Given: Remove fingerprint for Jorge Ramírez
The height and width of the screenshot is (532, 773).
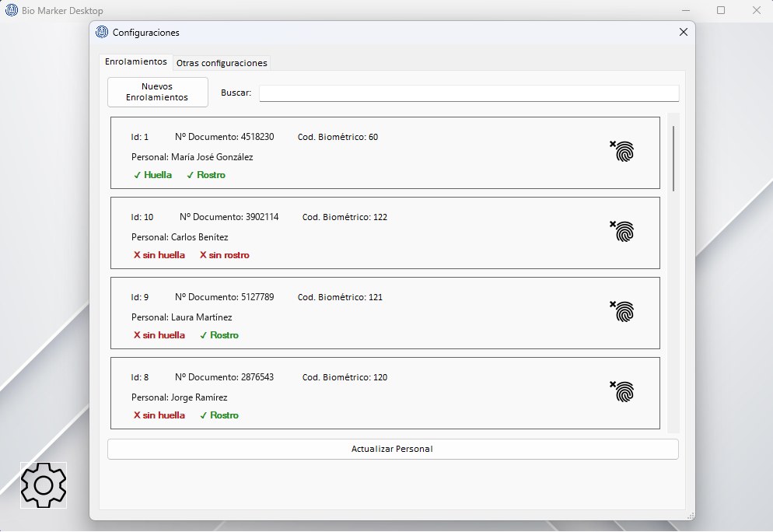Looking at the screenshot, I should tap(621, 391).
